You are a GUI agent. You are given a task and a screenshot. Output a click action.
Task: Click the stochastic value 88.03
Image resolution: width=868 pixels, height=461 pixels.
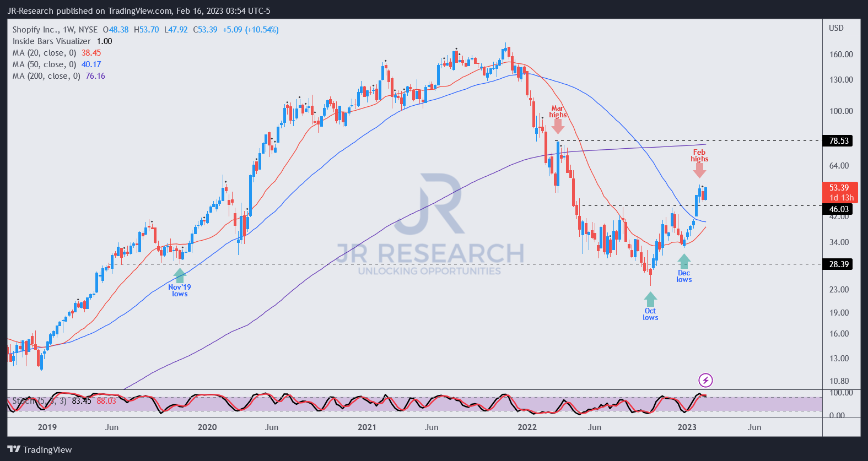point(106,401)
